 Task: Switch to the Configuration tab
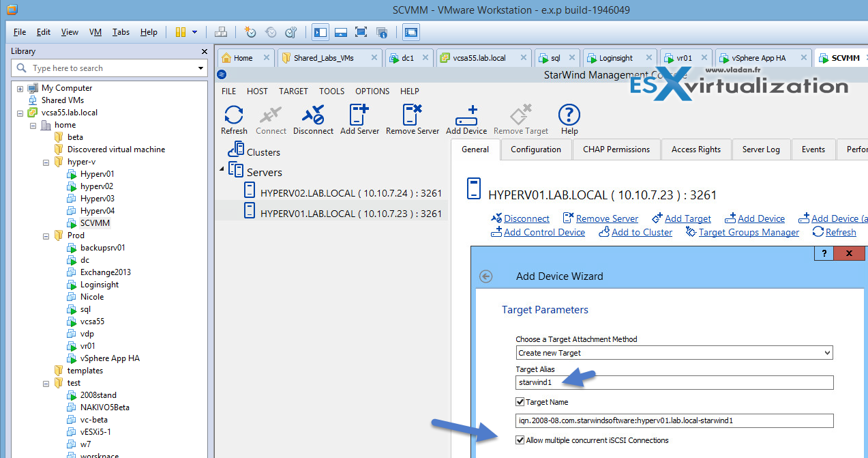[x=536, y=149]
